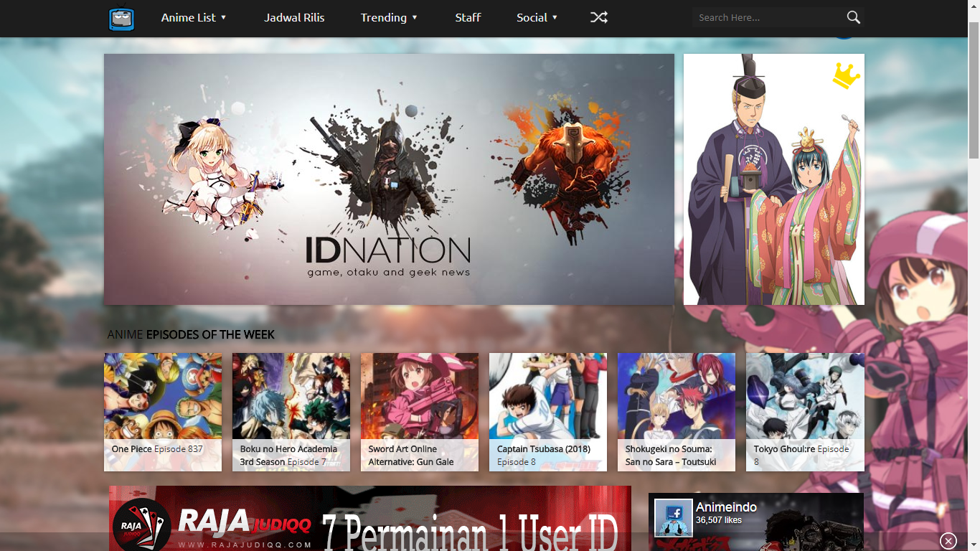Expand the Trending dropdown menu
The image size is (980, 551).
coord(389,17)
